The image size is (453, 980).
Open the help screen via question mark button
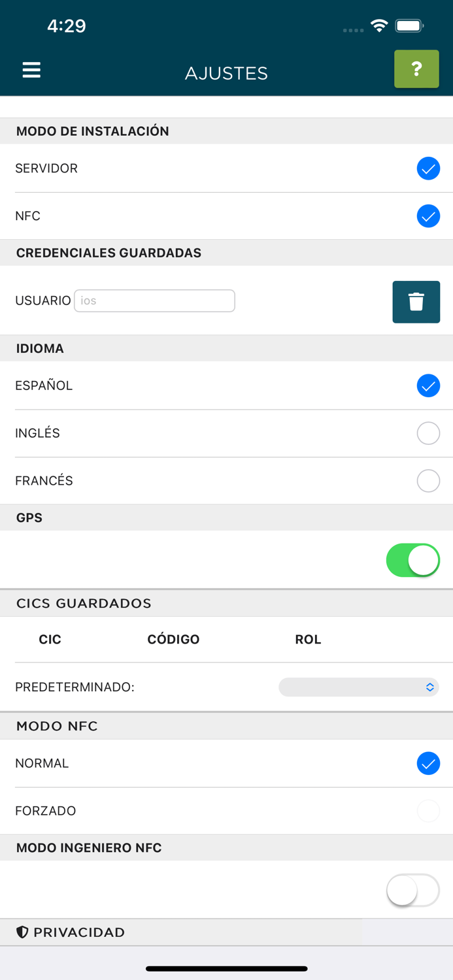click(x=416, y=69)
